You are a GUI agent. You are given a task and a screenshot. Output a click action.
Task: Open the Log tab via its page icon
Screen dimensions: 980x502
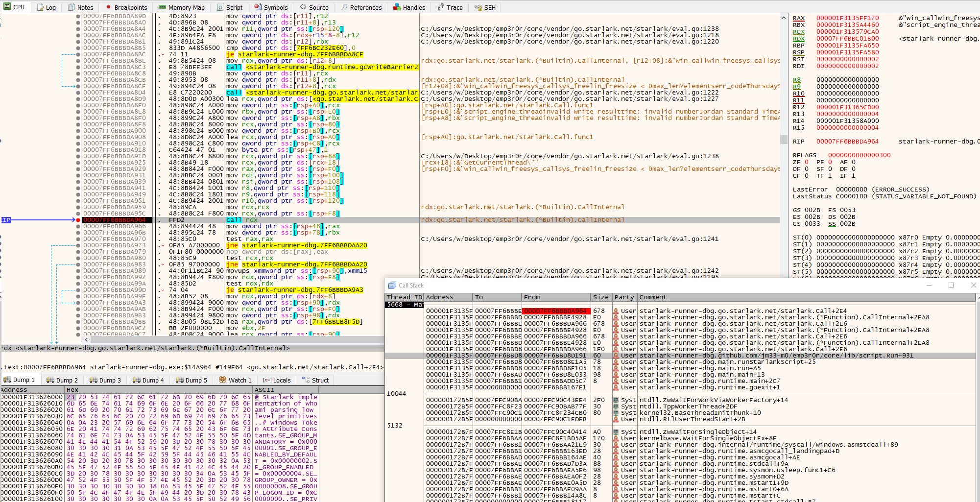tap(40, 7)
